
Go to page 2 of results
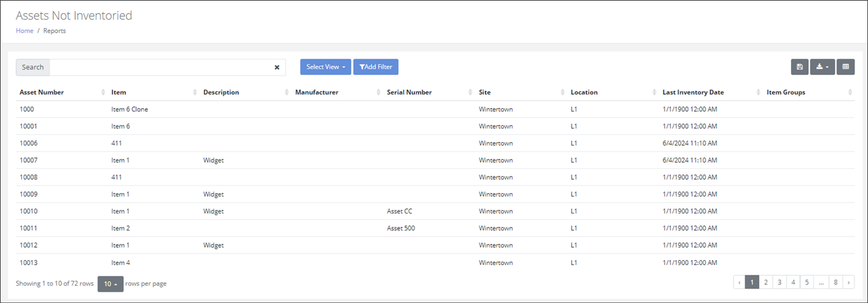pos(766,283)
